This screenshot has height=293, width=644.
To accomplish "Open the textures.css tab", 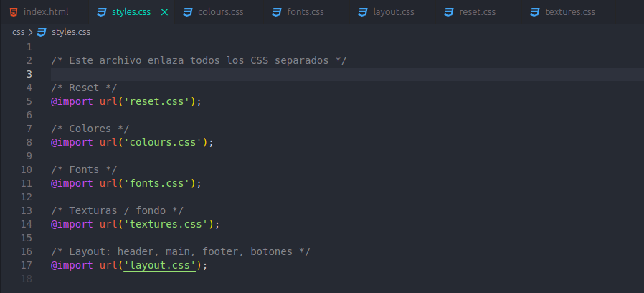I will pyautogui.click(x=569, y=12).
